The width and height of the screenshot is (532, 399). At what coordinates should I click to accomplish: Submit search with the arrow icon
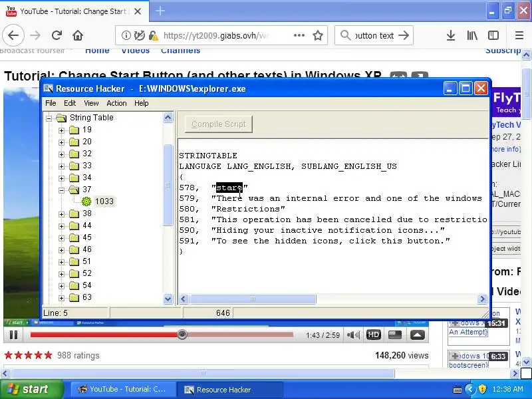point(404,35)
